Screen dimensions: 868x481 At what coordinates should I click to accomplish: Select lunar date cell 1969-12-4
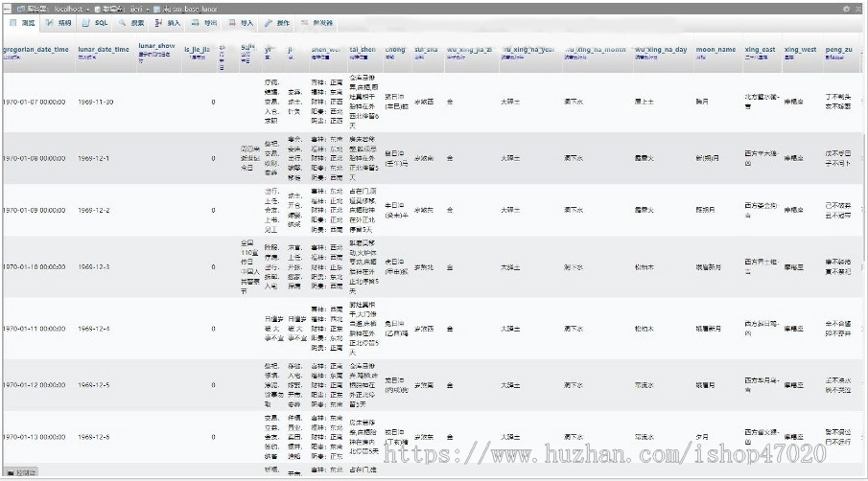click(94, 329)
